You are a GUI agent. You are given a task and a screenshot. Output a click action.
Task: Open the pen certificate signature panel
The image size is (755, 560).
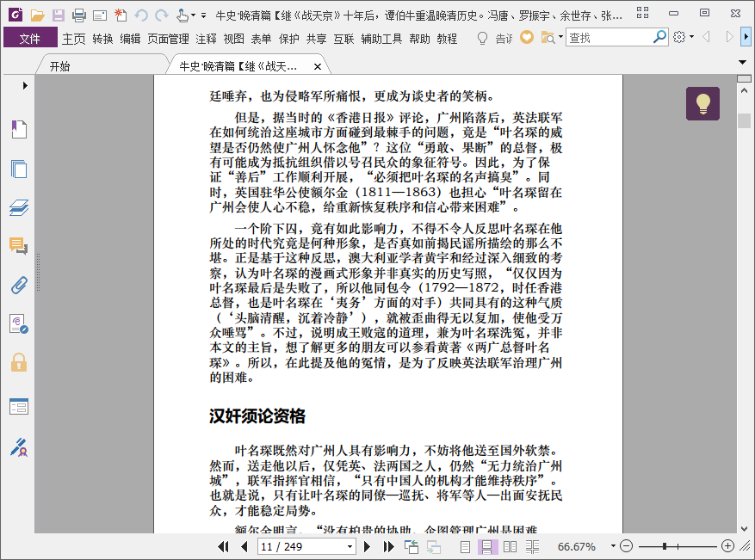tap(19, 447)
